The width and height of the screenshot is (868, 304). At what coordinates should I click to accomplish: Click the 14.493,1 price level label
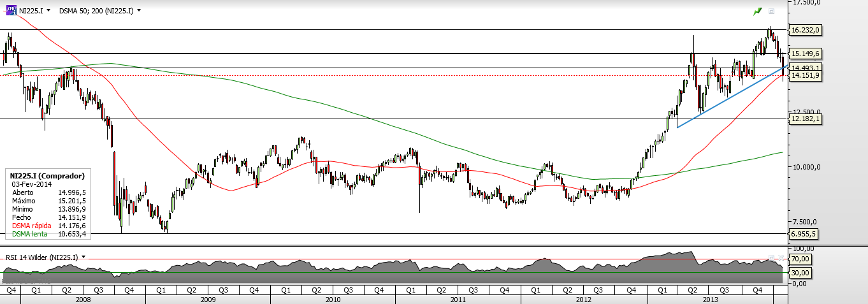(x=804, y=67)
